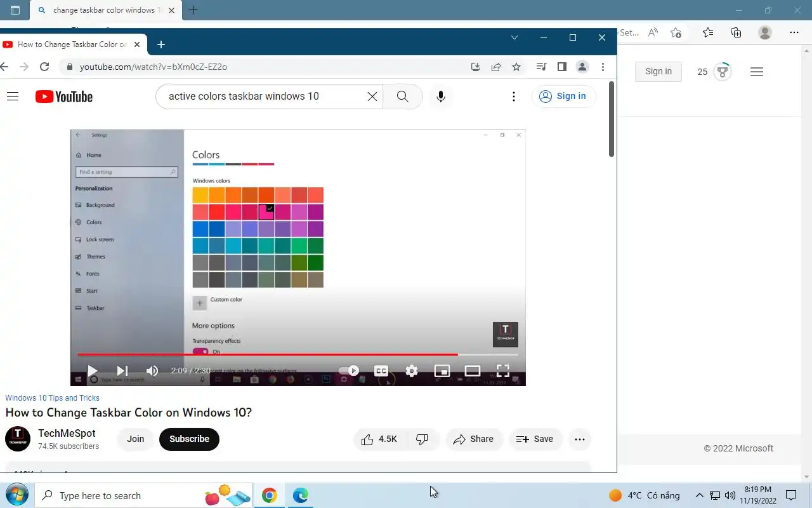Viewport: 812px width, 508px height.
Task: Open volume control in system tray
Action: pyautogui.click(x=730, y=495)
